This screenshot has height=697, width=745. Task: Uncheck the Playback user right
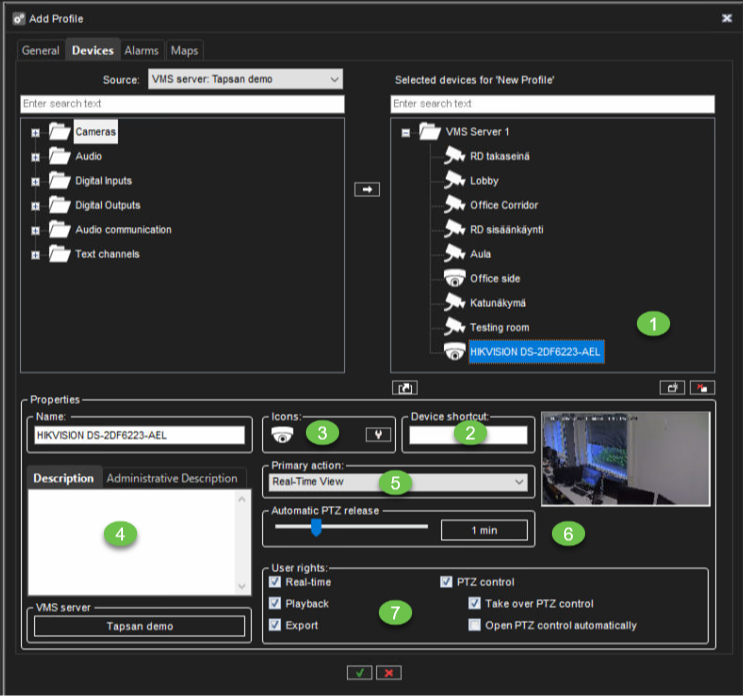pyautogui.click(x=276, y=604)
